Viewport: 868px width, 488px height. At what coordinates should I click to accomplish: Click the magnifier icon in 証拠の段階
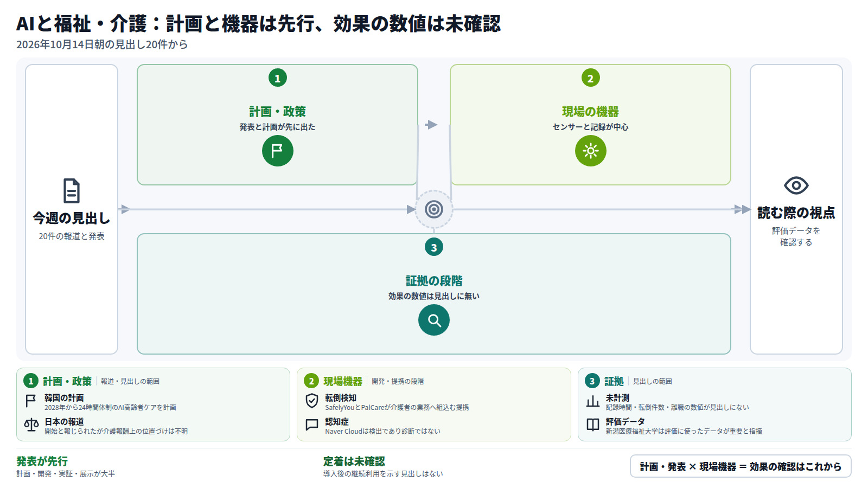click(x=434, y=320)
